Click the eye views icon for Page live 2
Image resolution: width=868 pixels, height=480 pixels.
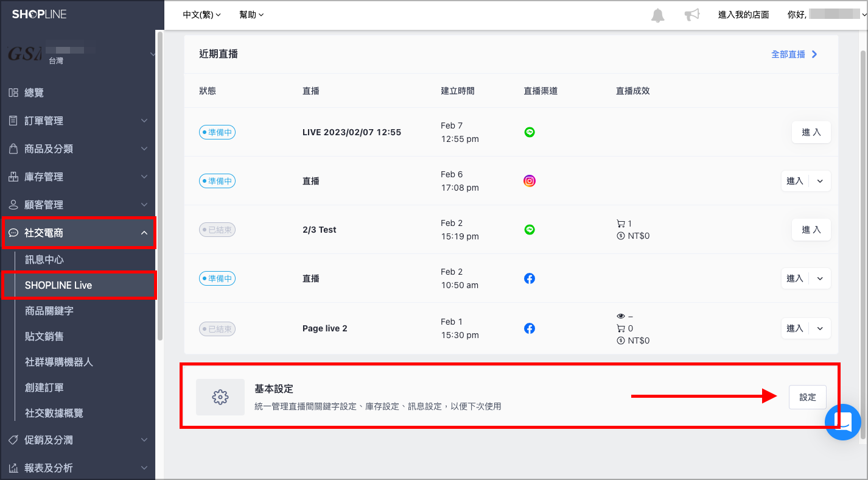pyautogui.click(x=621, y=316)
